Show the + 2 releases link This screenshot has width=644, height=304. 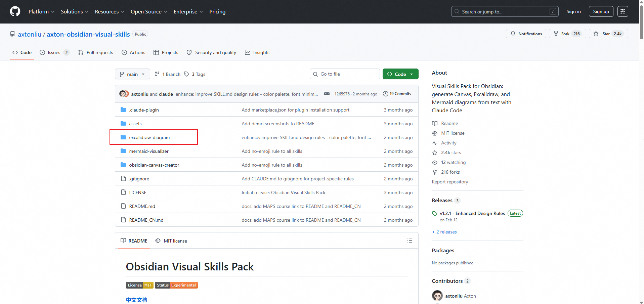point(444,232)
